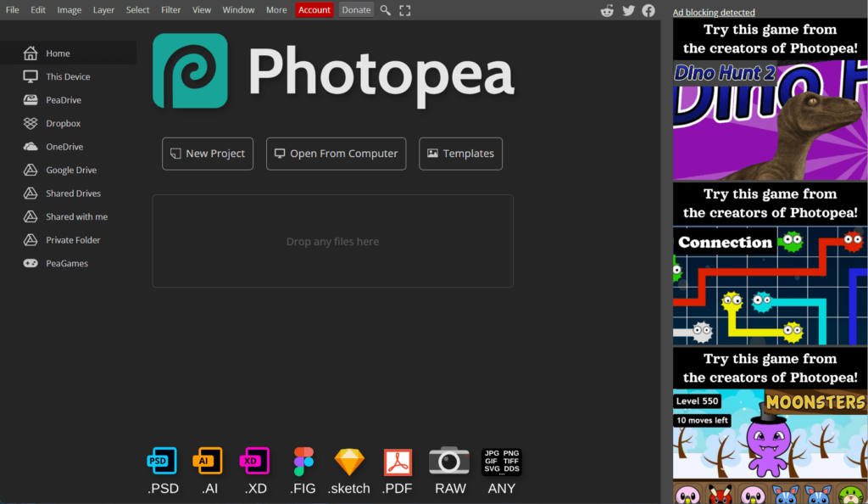Click the ANY formats icon
Image resolution: width=868 pixels, height=504 pixels.
click(502, 462)
